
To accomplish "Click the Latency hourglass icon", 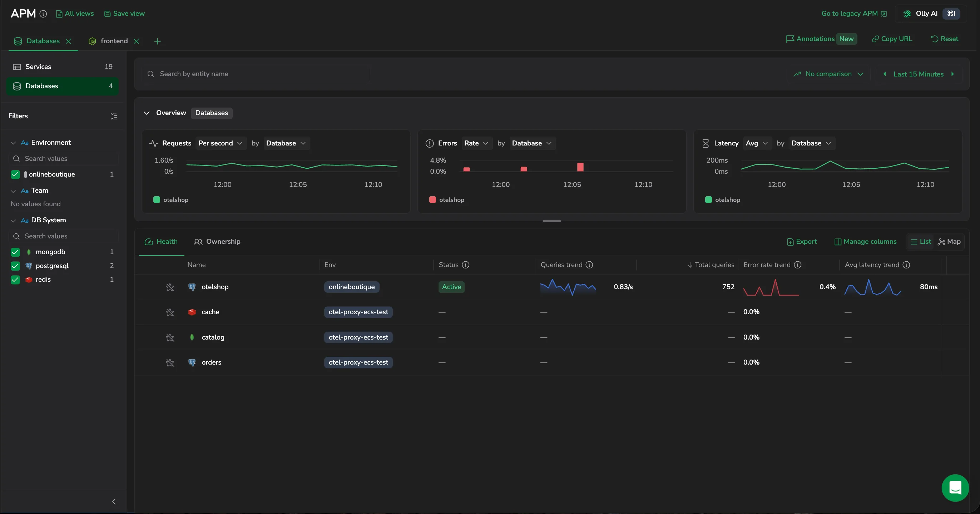I will coord(705,143).
